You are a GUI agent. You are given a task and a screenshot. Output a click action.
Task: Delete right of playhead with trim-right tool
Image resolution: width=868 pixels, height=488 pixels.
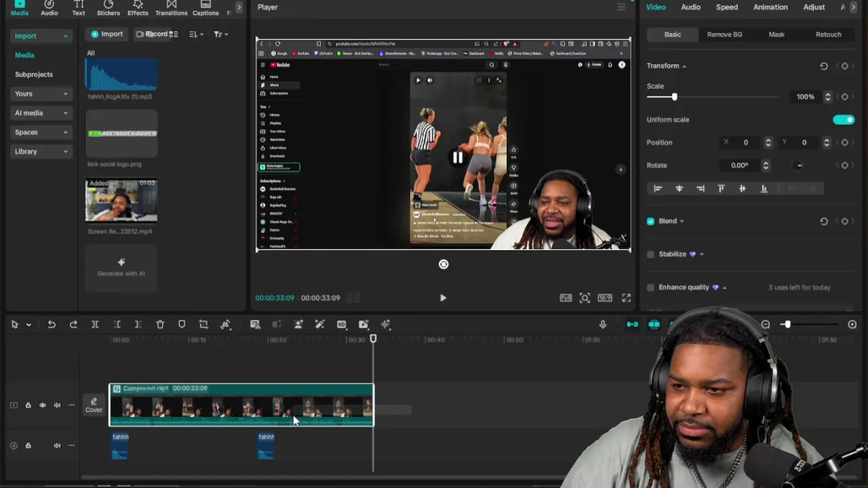[138, 325]
